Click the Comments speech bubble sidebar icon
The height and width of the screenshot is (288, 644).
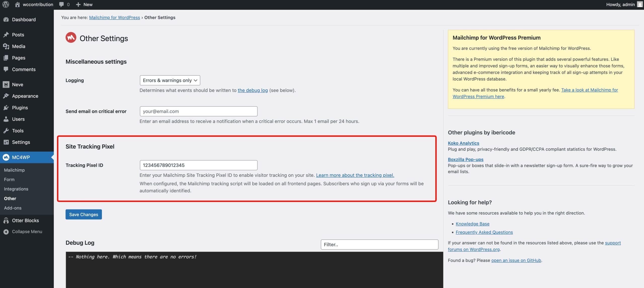[x=6, y=69]
